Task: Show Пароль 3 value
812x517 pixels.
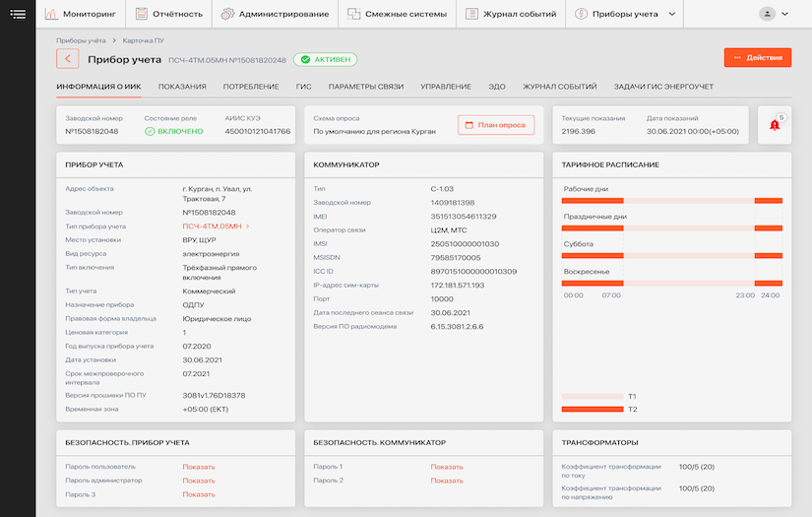Action: (x=199, y=494)
